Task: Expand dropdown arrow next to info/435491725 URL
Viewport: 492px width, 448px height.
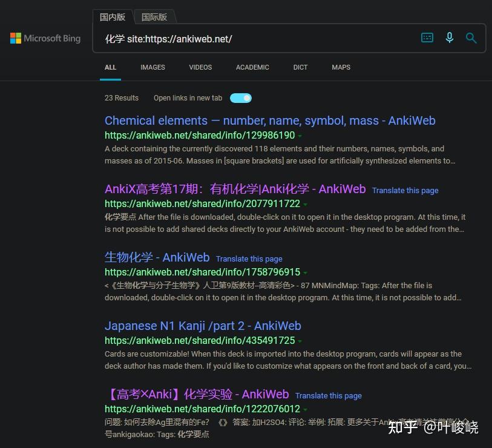Action: (300, 341)
